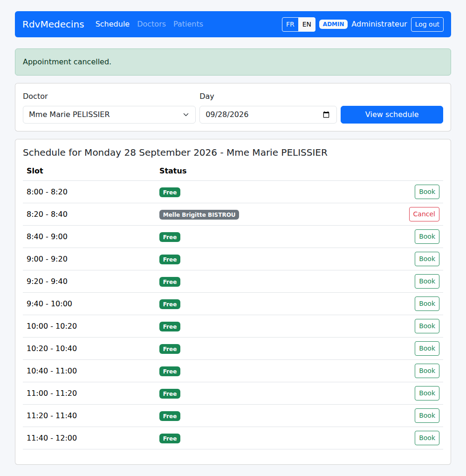
Task: Open the Patients nav item
Action: [188, 24]
